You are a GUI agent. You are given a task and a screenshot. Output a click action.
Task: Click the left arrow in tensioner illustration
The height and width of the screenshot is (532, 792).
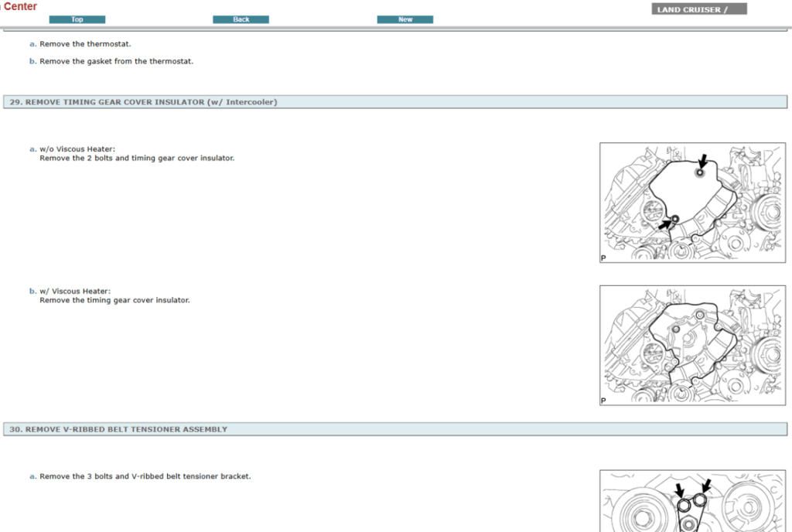[678, 491]
